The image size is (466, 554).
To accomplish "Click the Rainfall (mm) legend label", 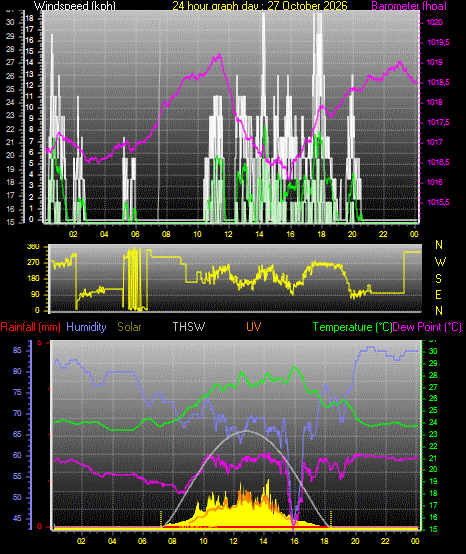I will (x=30, y=327).
